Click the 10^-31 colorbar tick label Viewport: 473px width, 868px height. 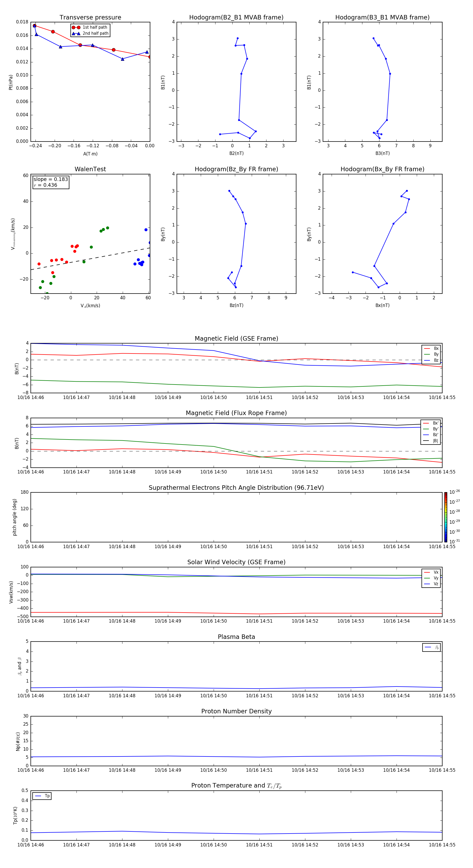(x=455, y=542)
